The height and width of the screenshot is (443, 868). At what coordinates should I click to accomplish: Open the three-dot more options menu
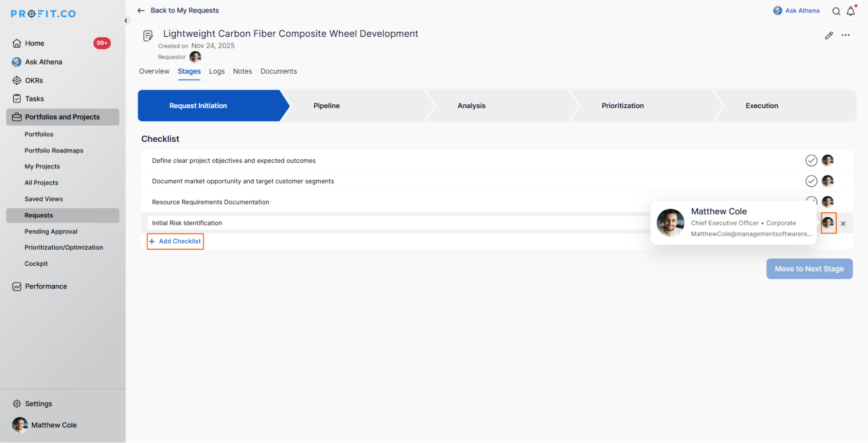click(845, 35)
